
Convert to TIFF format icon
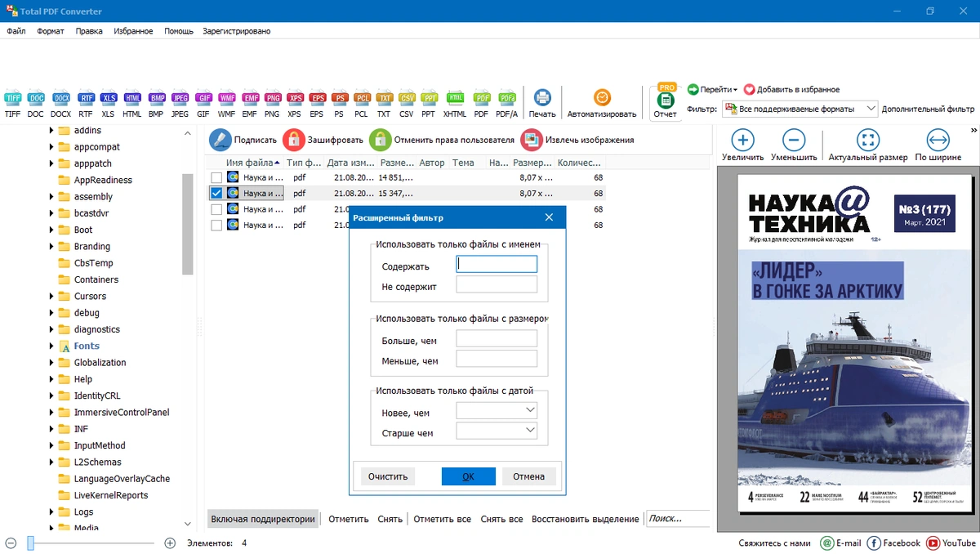point(12,98)
